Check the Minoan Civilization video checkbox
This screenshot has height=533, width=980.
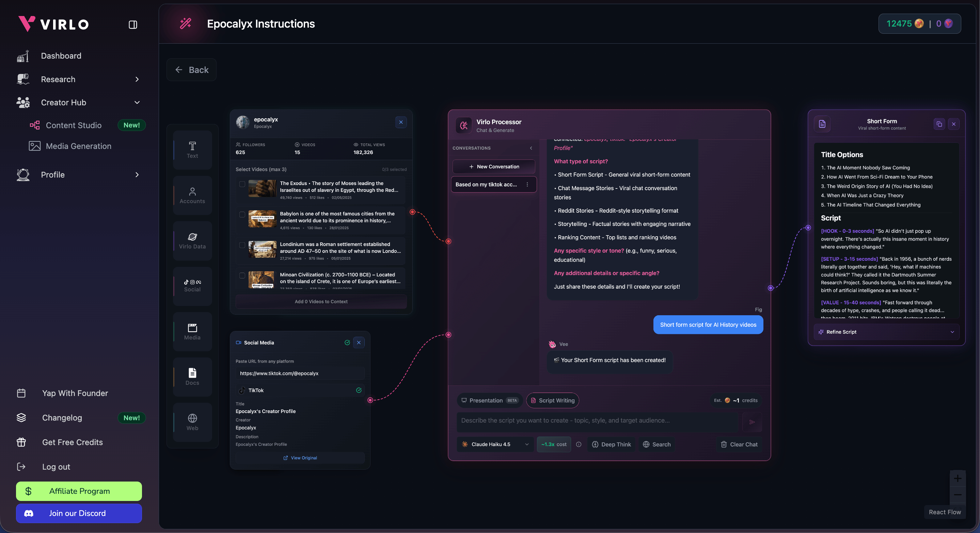tap(242, 276)
